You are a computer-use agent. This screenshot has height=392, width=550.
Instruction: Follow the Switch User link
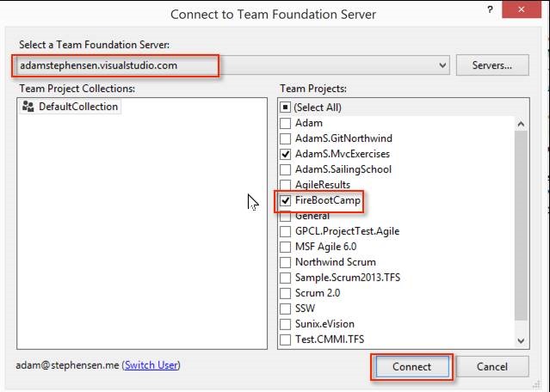151,365
